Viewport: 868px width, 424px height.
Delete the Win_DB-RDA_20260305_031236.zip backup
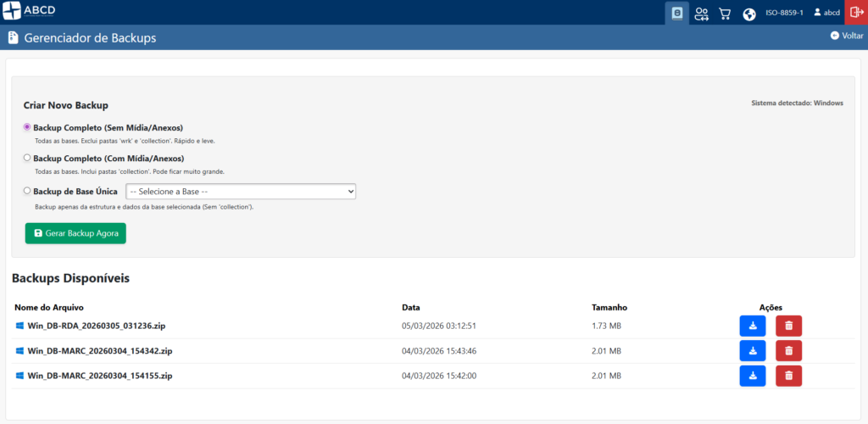[x=788, y=326]
